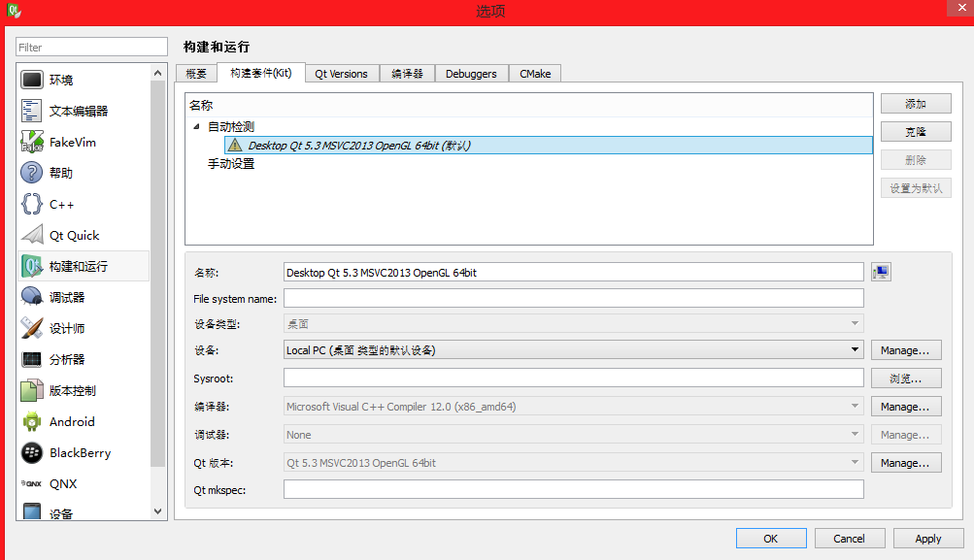The height and width of the screenshot is (560, 974).
Task: Confirm the dialog with OK
Action: (x=771, y=539)
